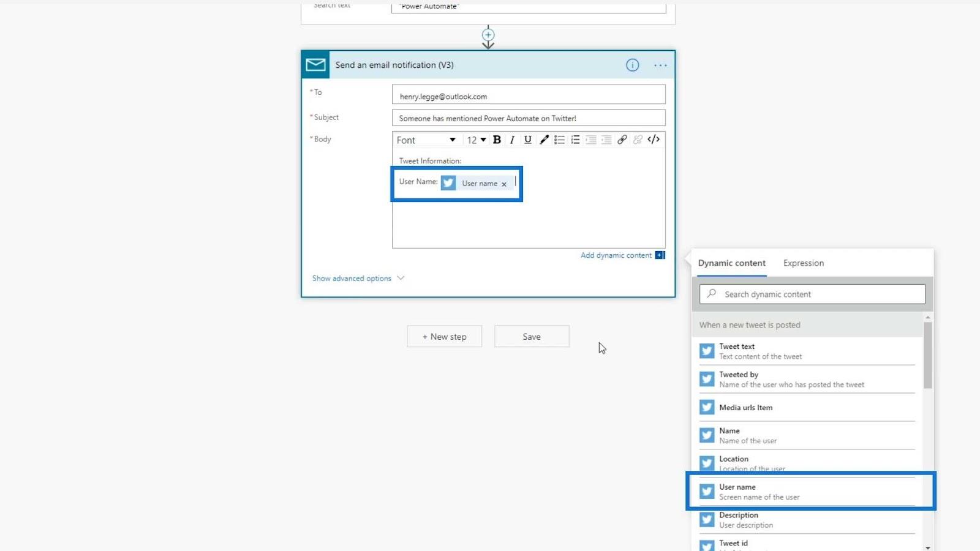The image size is (980, 551).
Task: Open the font size 12 dropdown
Action: pos(477,140)
